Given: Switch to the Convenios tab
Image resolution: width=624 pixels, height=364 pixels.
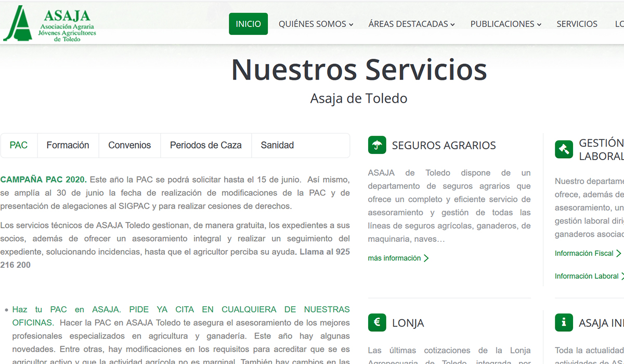Looking at the screenshot, I should click(x=129, y=146).
